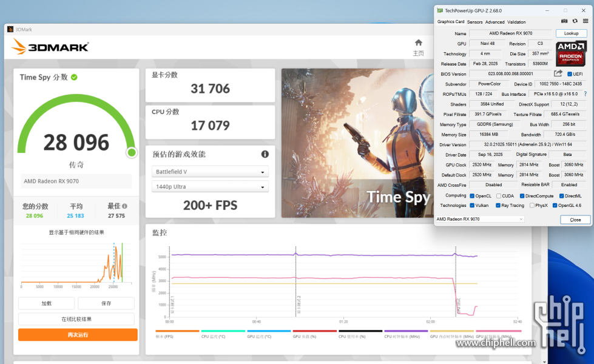The image size is (594, 364).
Task: Open the GPU-Z hamburger menu
Action: point(586,22)
